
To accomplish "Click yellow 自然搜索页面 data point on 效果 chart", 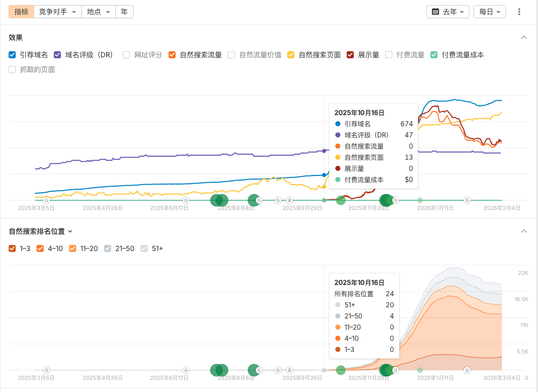I will tap(324, 187).
